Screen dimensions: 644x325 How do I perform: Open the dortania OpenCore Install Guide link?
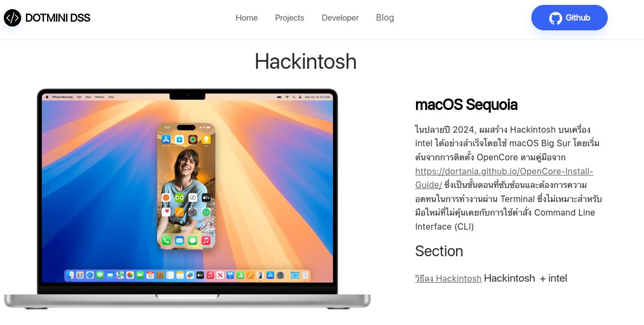pyautogui.click(x=504, y=178)
